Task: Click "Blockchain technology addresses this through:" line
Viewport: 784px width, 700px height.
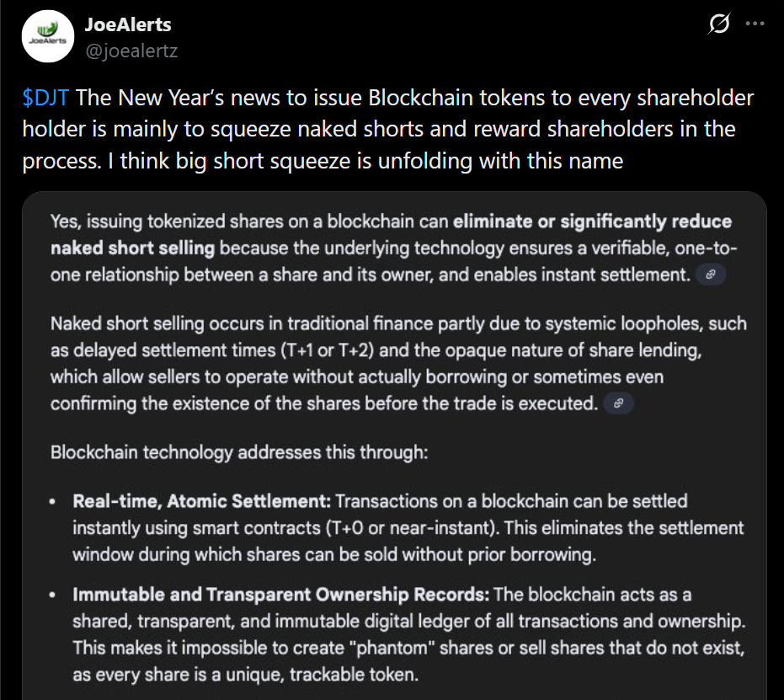Action: pos(239,452)
